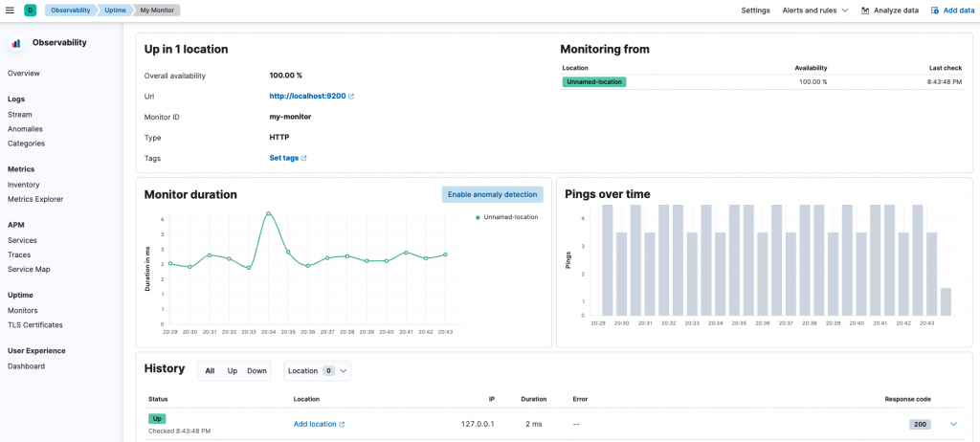Click the Observability logo icon in sidebar
This screenshot has height=442, width=980.
16,43
